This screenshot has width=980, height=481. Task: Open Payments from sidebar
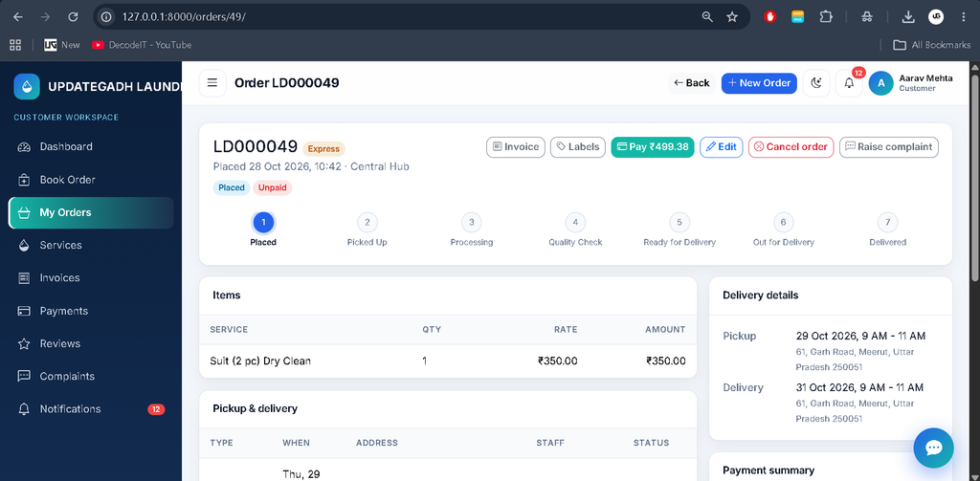click(x=91, y=311)
